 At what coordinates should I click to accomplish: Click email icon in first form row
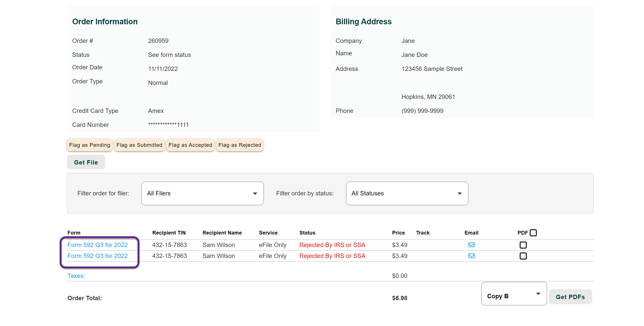(471, 245)
